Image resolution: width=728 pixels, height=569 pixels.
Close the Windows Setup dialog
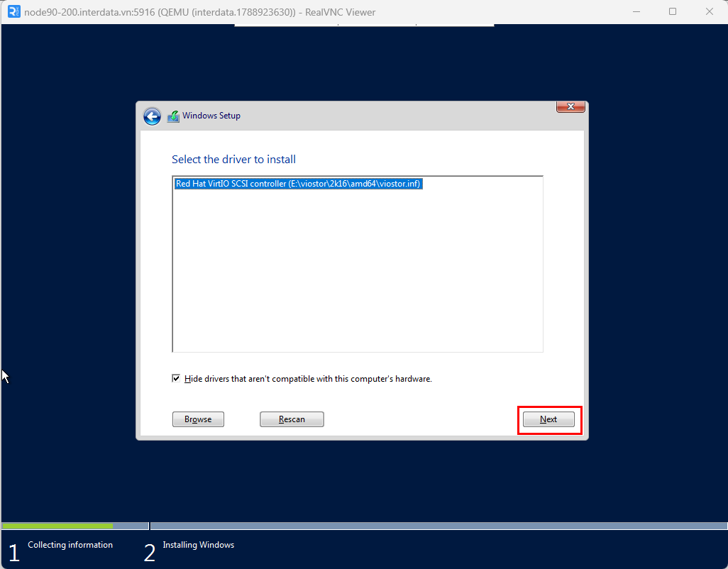point(570,106)
